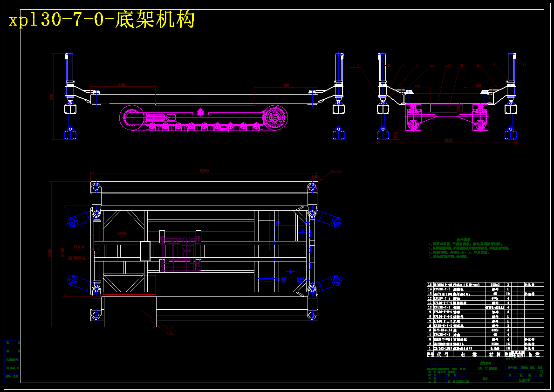The width and height of the screenshot is (554, 392).
Task: Click the red rectangle outline in plan view
Action: coord(130,284)
